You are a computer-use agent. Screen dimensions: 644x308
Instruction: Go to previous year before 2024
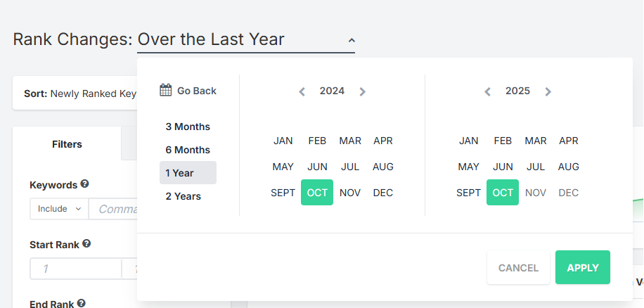(302, 91)
